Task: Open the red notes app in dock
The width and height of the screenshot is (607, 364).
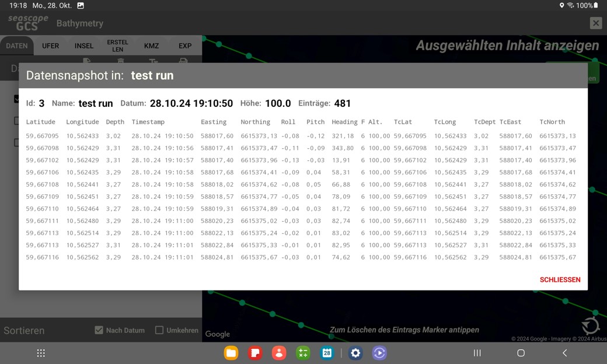Action: point(254,353)
